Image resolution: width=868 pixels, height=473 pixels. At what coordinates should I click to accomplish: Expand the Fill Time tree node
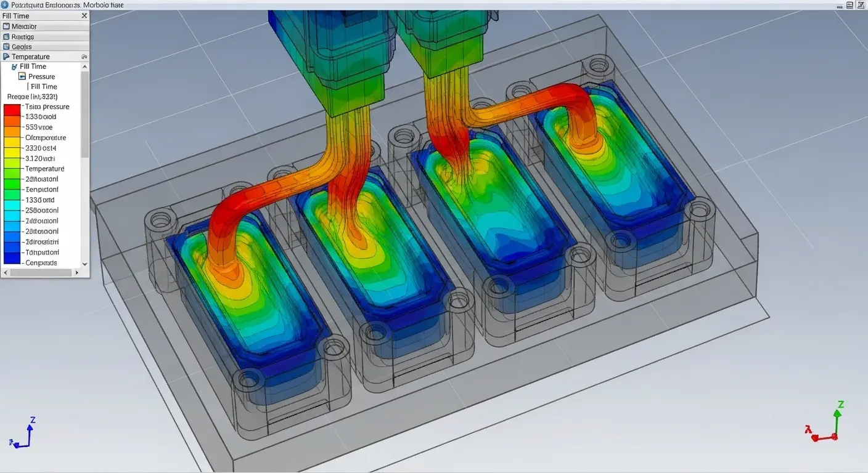pyautogui.click(x=14, y=67)
